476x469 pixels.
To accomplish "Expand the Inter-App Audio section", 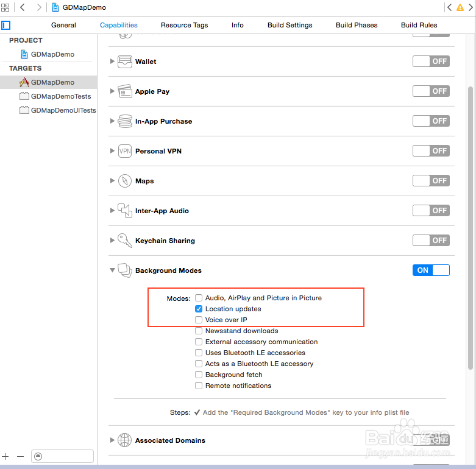I will [112, 211].
